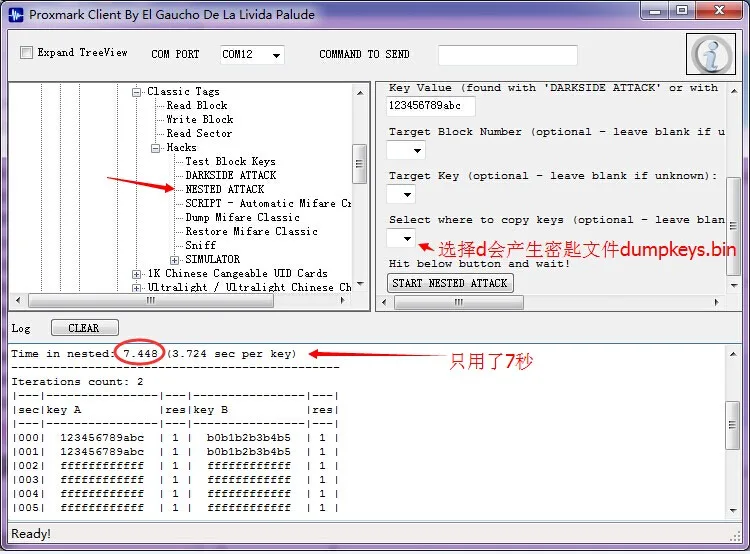Image resolution: width=750 pixels, height=554 pixels.
Task: Expand Ultralight / Ultralight Chinese node
Action: [136, 288]
